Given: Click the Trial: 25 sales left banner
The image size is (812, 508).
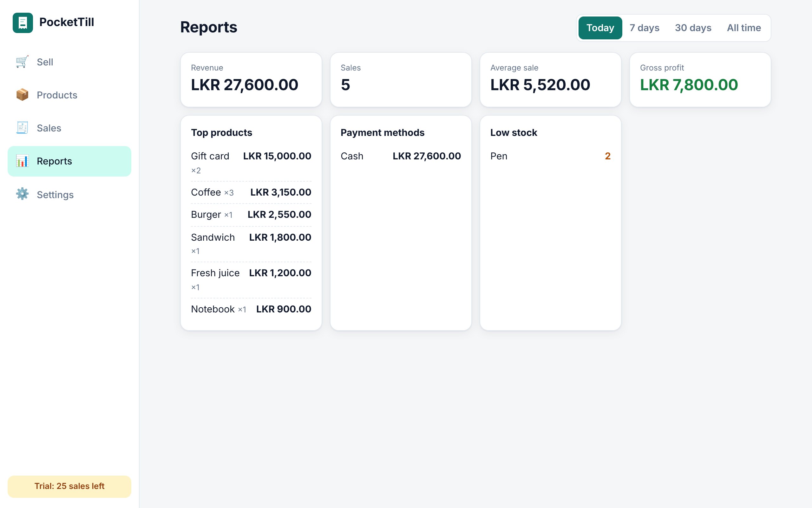Looking at the screenshot, I should click(x=69, y=486).
